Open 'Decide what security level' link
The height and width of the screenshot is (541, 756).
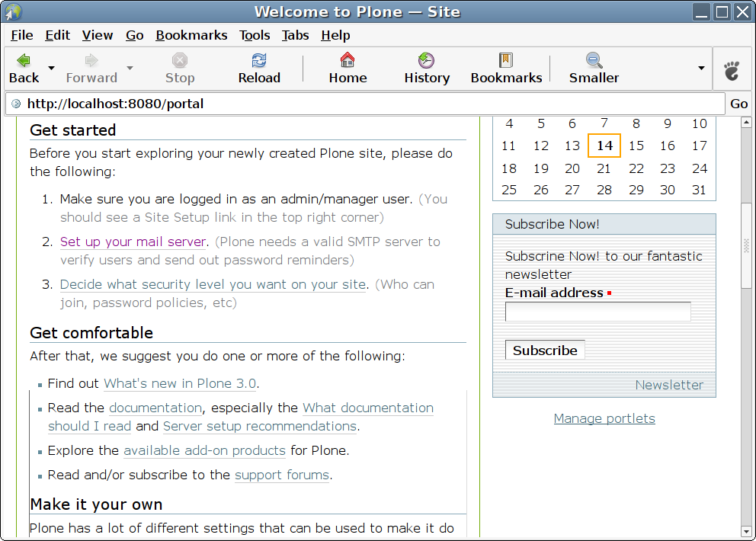pos(213,284)
